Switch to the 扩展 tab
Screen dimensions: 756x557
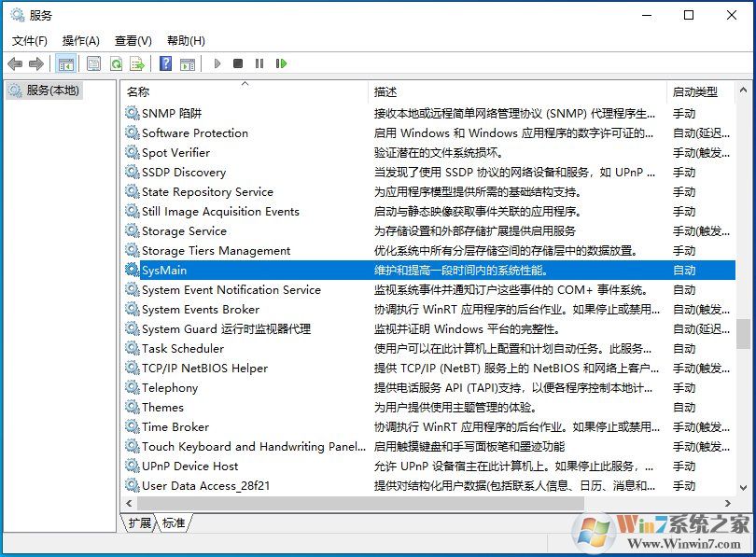tap(139, 523)
